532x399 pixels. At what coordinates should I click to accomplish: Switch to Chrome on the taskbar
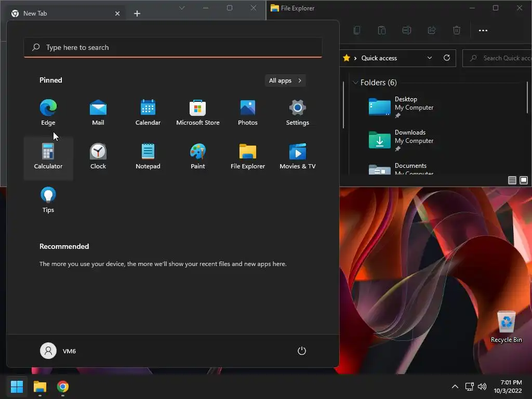click(63, 387)
